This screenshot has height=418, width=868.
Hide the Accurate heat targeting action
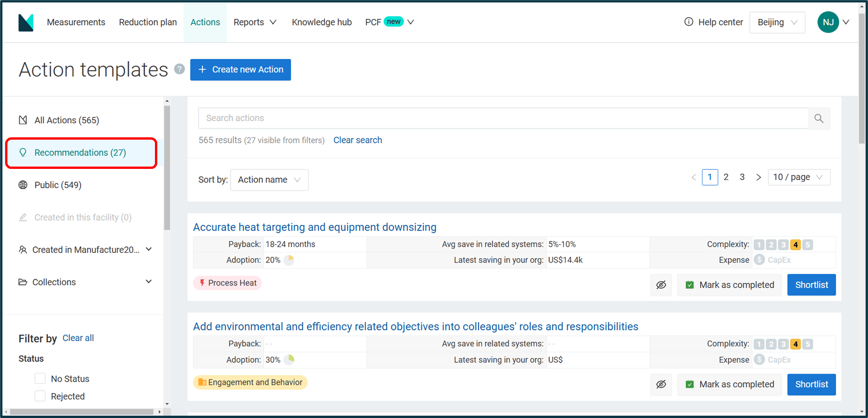[661, 285]
